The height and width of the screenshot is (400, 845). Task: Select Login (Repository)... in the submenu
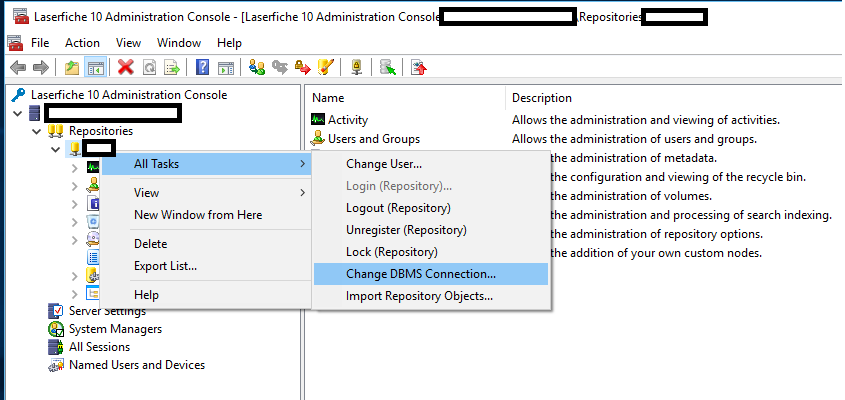(431, 186)
